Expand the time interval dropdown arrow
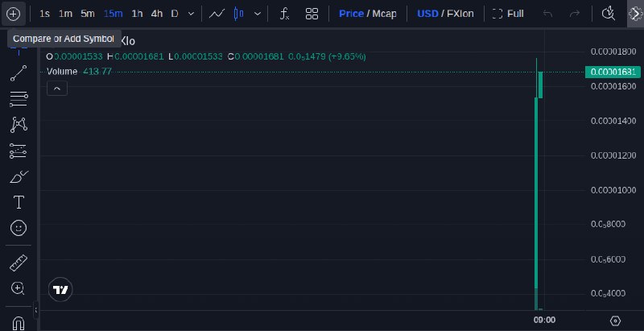The image size is (644, 331). (x=191, y=14)
